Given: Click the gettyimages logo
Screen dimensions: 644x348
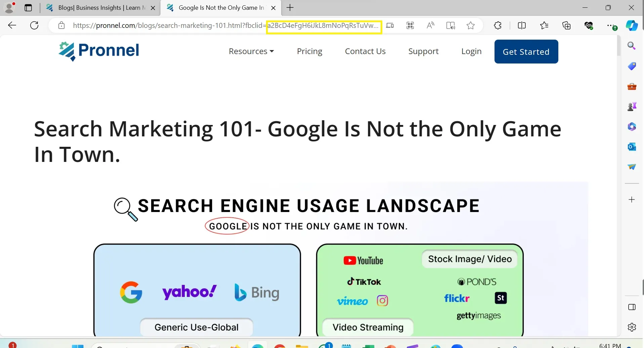Looking at the screenshot, I should pos(478,316).
